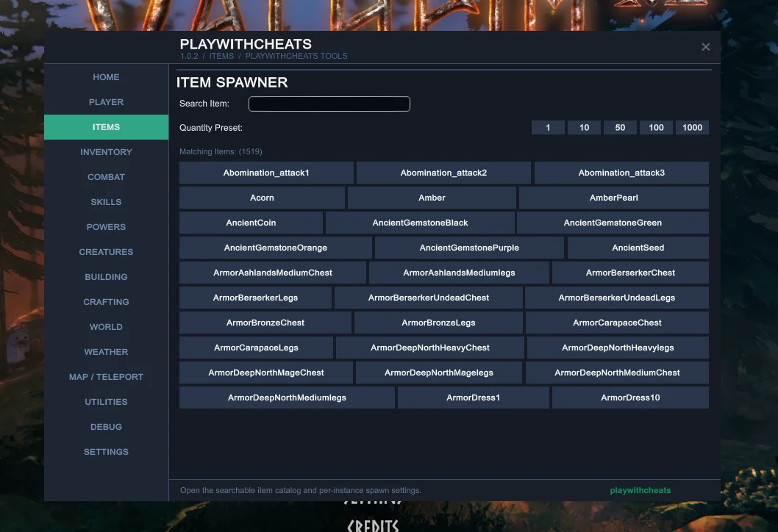Image resolution: width=778 pixels, height=532 pixels.
Task: Open the Crafting section
Action: tap(106, 302)
